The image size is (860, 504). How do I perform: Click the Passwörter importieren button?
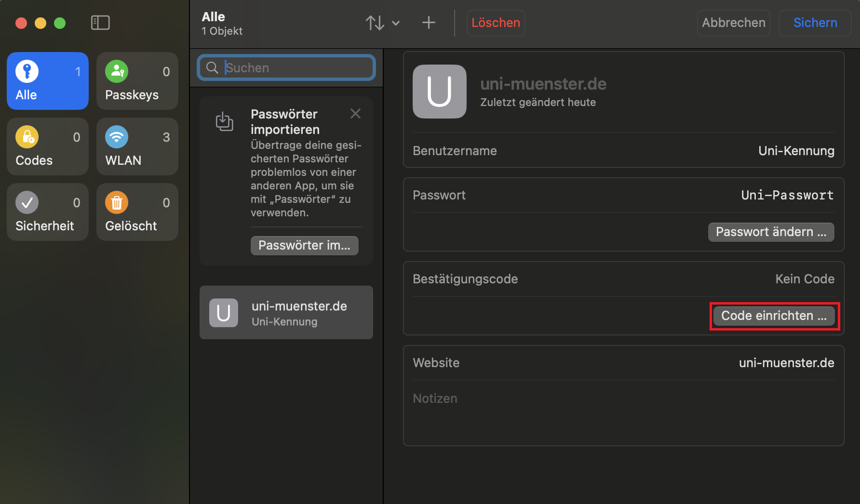(304, 245)
